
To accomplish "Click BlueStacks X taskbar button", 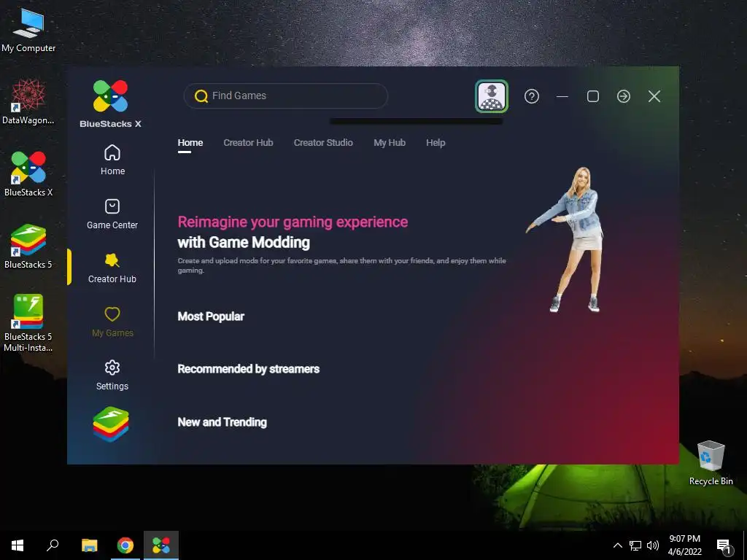I will (161, 545).
